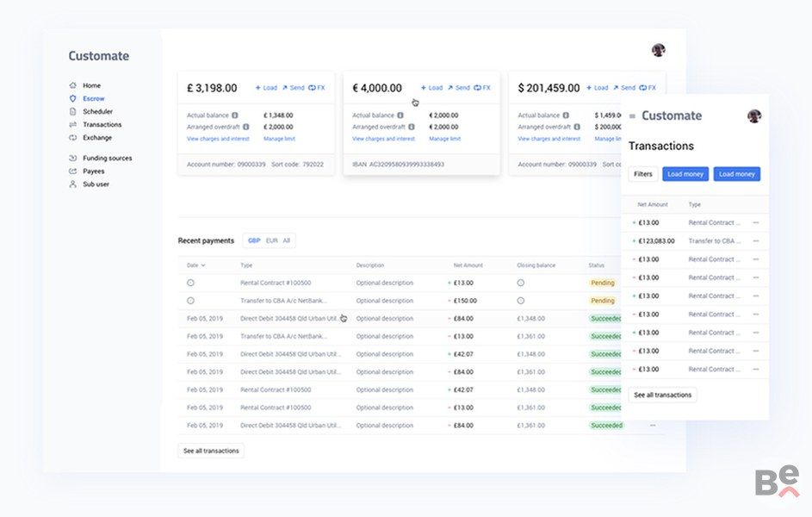The height and width of the screenshot is (517, 812).
Task: Send money from the € 4,000.00 account
Action: click(x=459, y=88)
